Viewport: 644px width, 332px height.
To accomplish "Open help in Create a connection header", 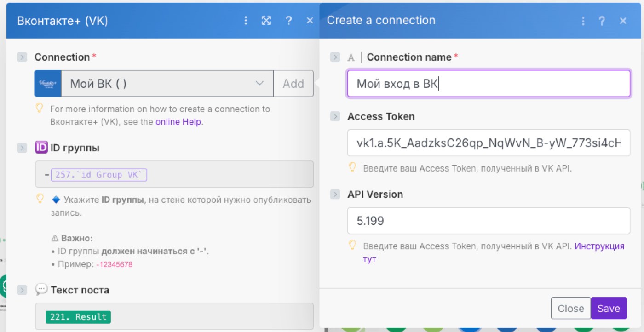I will click(602, 21).
